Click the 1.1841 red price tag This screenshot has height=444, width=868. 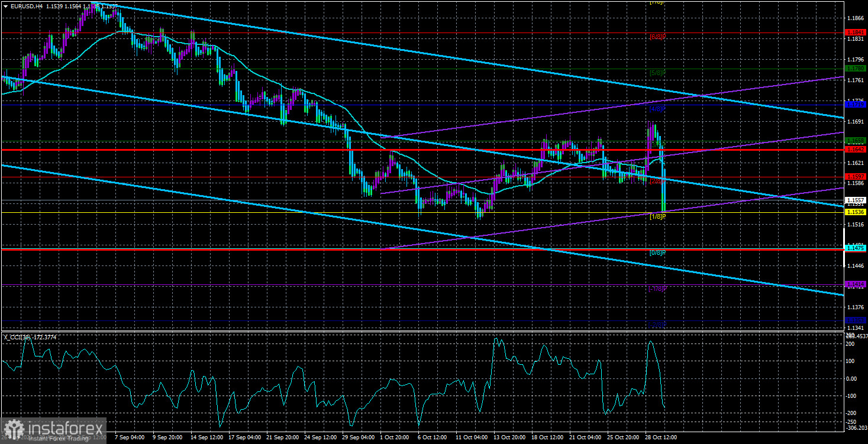856,32
